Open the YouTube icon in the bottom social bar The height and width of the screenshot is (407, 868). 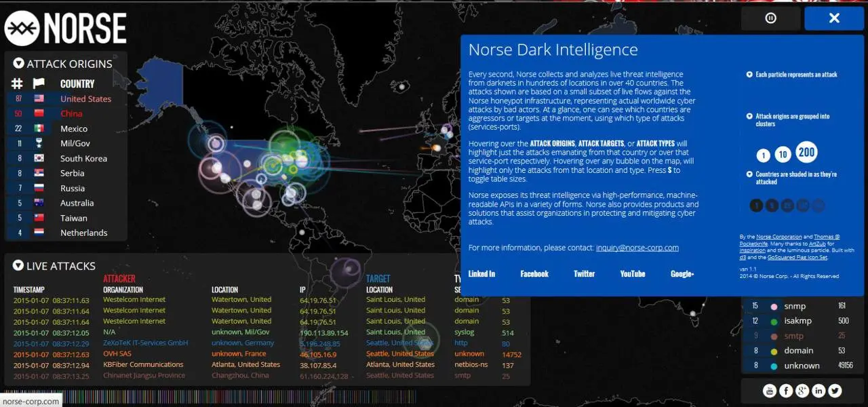click(770, 391)
